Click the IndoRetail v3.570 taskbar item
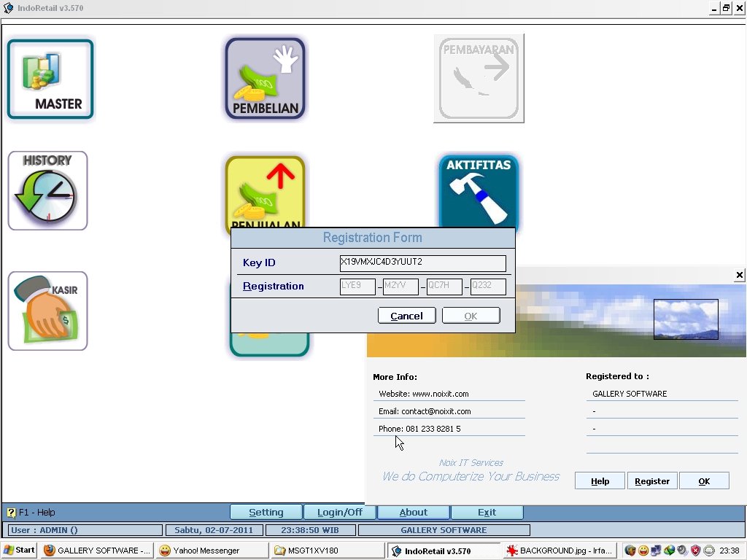 coord(443,551)
